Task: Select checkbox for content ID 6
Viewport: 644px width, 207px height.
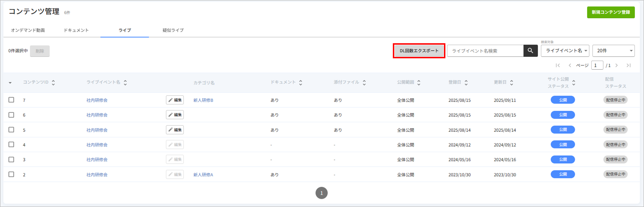Action: (x=11, y=115)
